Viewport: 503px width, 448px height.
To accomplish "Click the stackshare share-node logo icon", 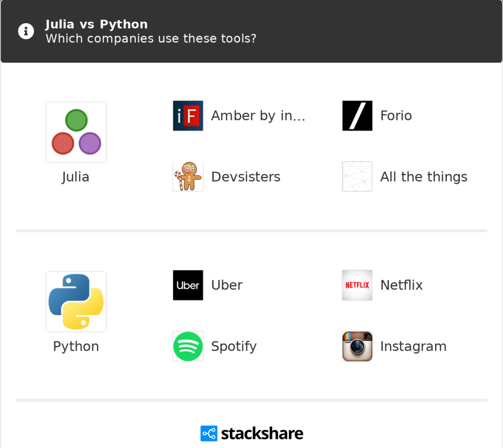I will (209, 433).
